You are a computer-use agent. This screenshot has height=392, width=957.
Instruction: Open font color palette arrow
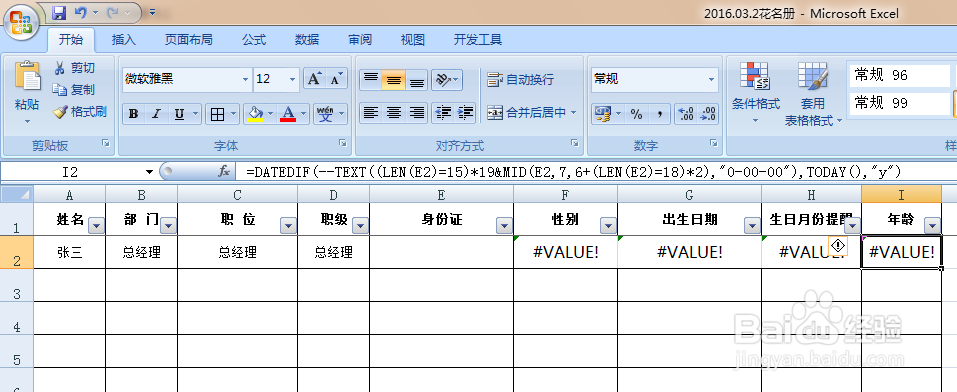click(x=304, y=114)
